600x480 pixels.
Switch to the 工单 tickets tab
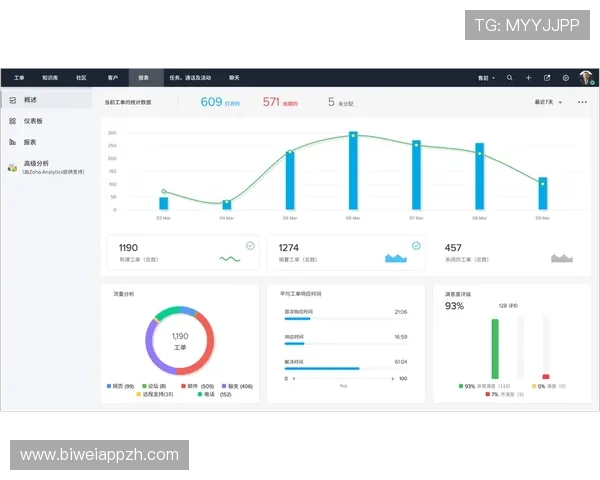[x=19, y=78]
